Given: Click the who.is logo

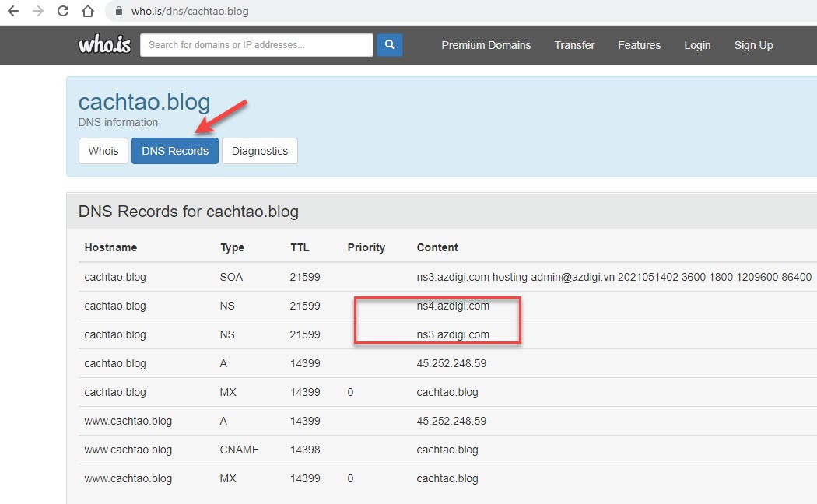Looking at the screenshot, I should tap(104, 45).
